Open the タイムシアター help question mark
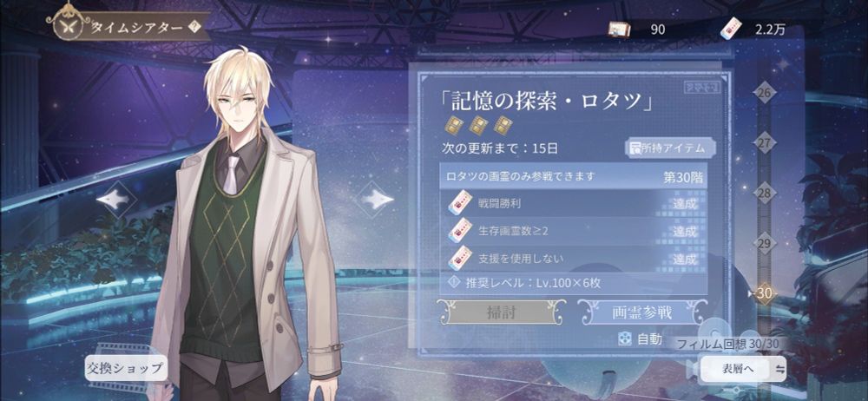 (194, 27)
